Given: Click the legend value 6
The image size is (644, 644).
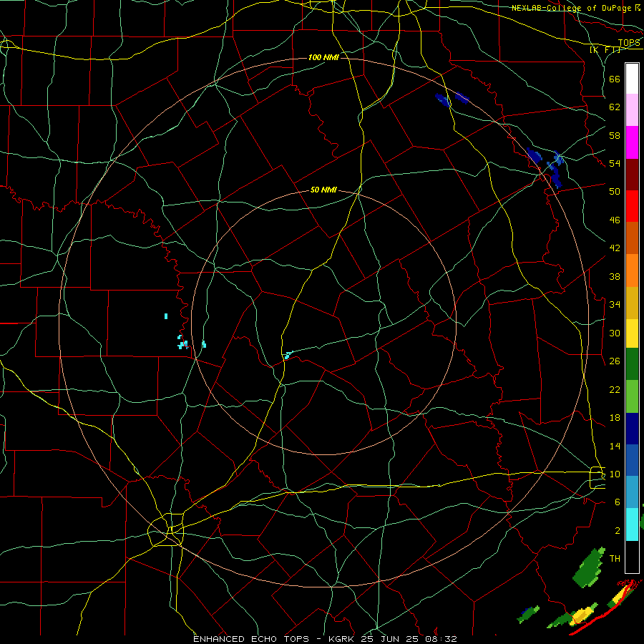Looking at the screenshot, I should point(617,502).
